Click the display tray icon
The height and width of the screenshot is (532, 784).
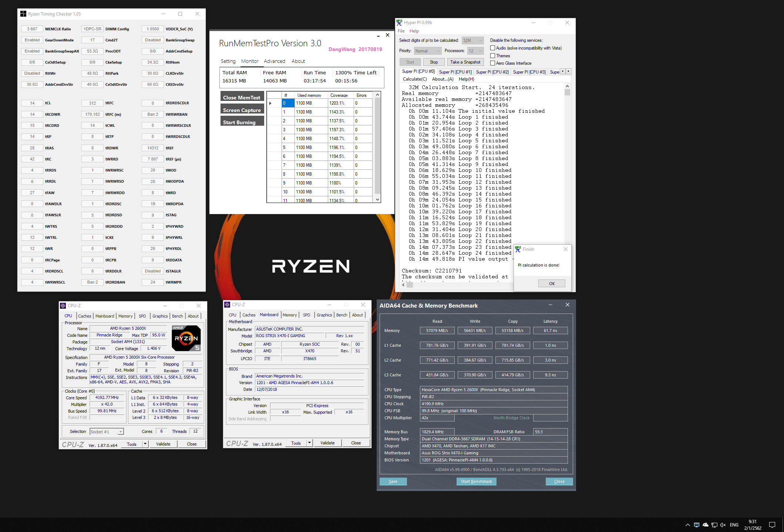[697, 525]
